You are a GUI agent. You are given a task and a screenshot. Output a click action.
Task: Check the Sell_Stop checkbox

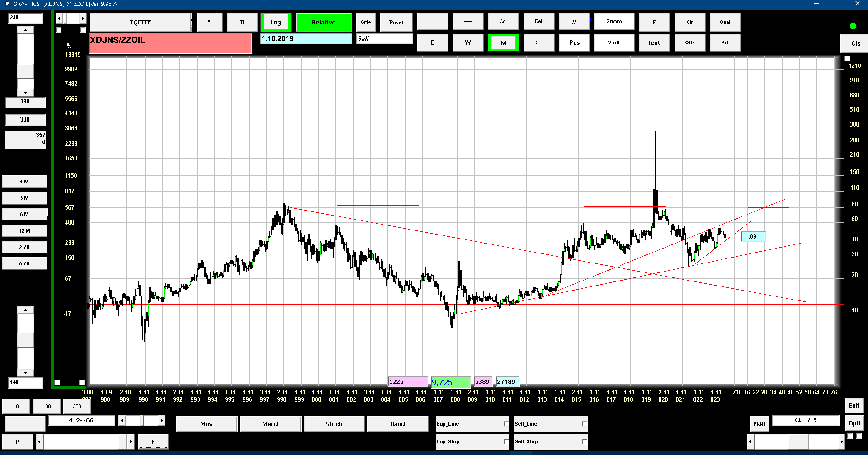click(x=584, y=441)
